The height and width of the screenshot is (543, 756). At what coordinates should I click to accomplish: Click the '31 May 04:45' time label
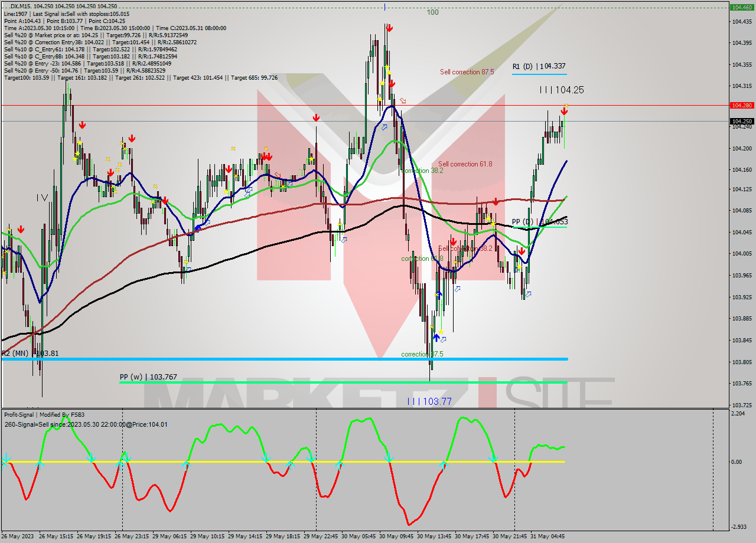(547, 537)
